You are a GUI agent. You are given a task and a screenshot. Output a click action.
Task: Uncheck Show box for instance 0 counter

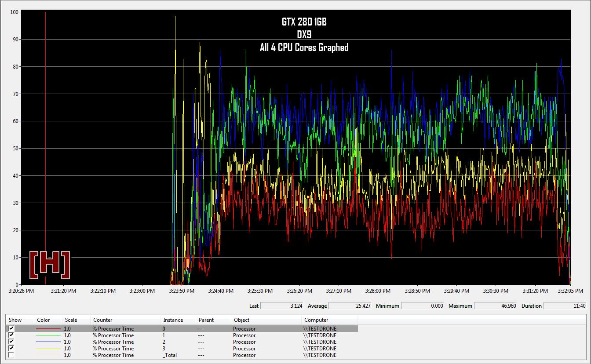pyautogui.click(x=11, y=328)
